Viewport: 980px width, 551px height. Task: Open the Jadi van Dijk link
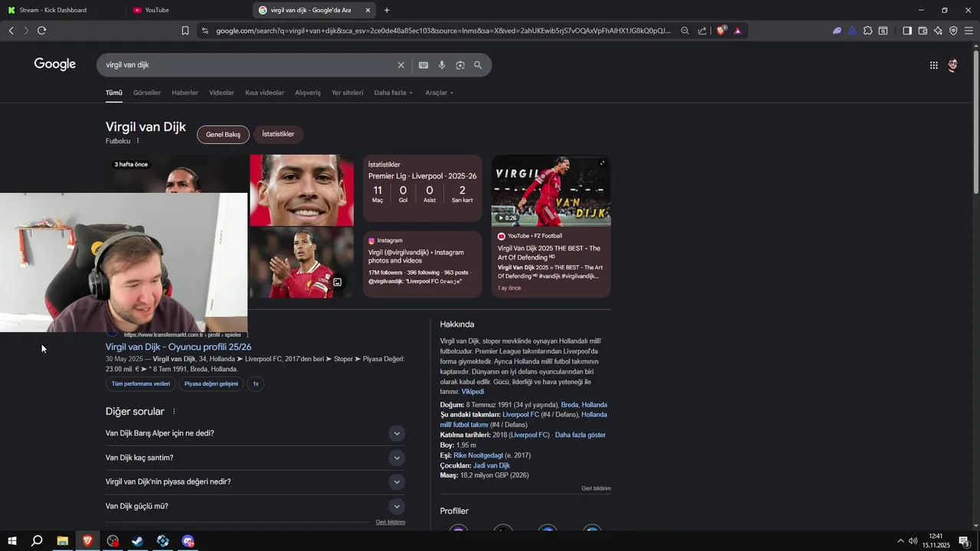[x=492, y=465]
